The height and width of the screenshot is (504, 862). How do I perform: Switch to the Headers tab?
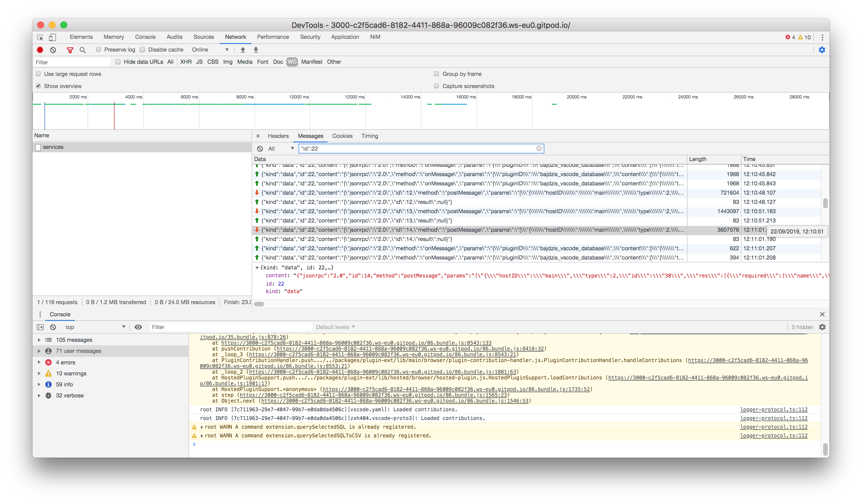click(278, 136)
